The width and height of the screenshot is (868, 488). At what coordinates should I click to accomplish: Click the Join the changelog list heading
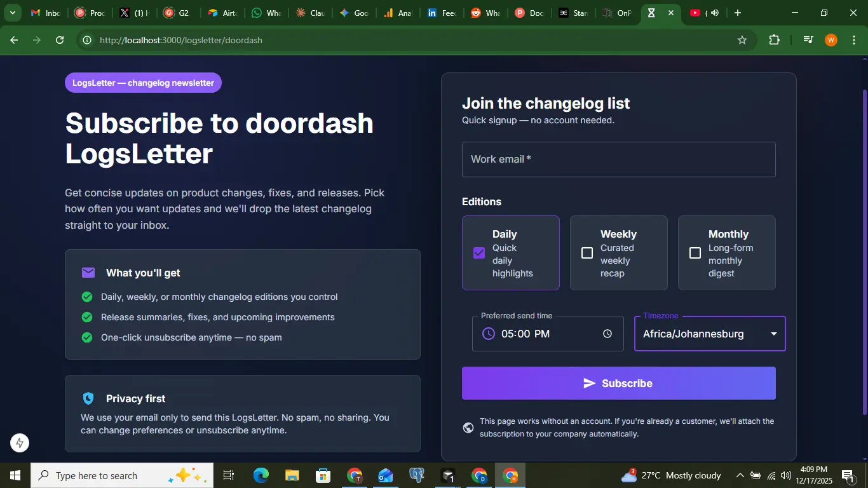coord(546,104)
